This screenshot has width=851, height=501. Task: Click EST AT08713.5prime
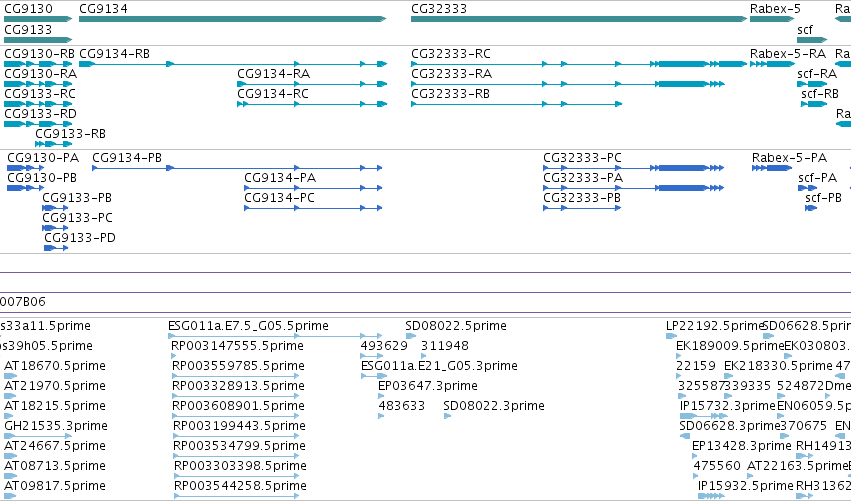coord(55,466)
